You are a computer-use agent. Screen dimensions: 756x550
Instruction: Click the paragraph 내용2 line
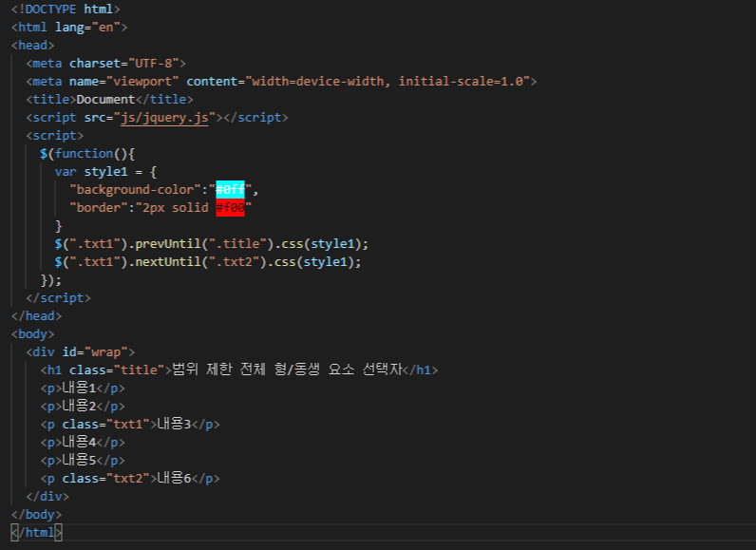[83, 407]
